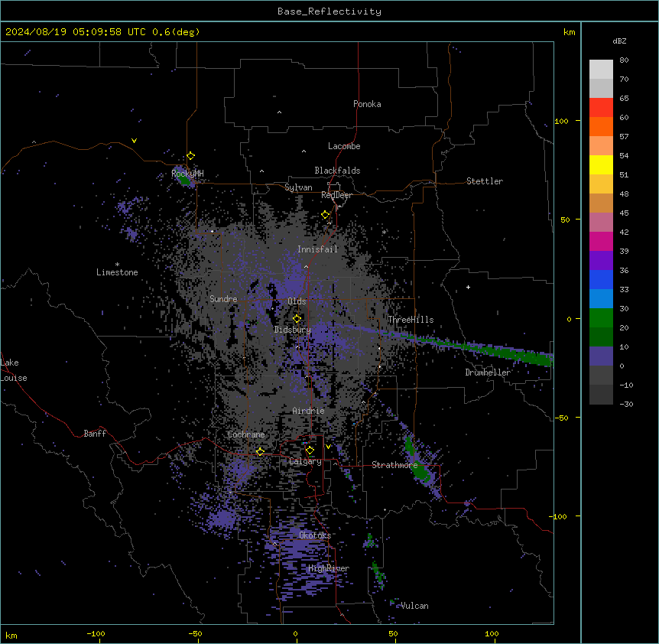The image size is (659, 644).
Task: Click the km unit label at bottom left
Action: pos(11,635)
